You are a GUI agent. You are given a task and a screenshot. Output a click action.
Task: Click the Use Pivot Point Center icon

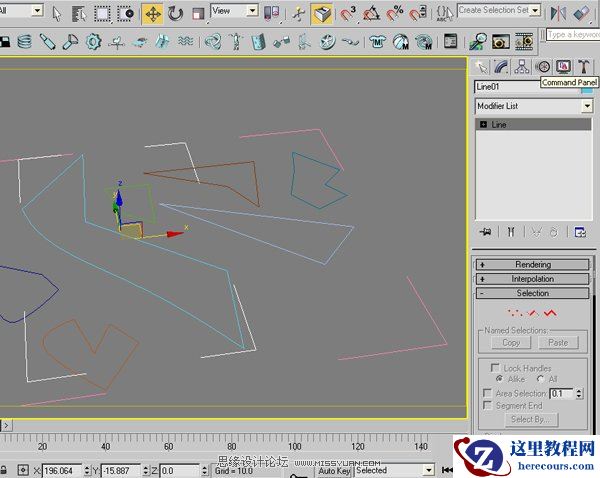(x=271, y=13)
